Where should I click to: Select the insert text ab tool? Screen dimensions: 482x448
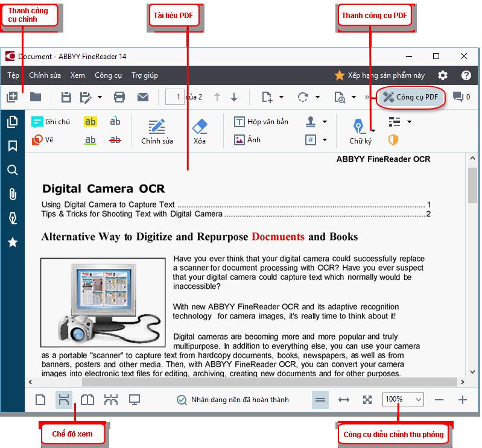coord(115,121)
